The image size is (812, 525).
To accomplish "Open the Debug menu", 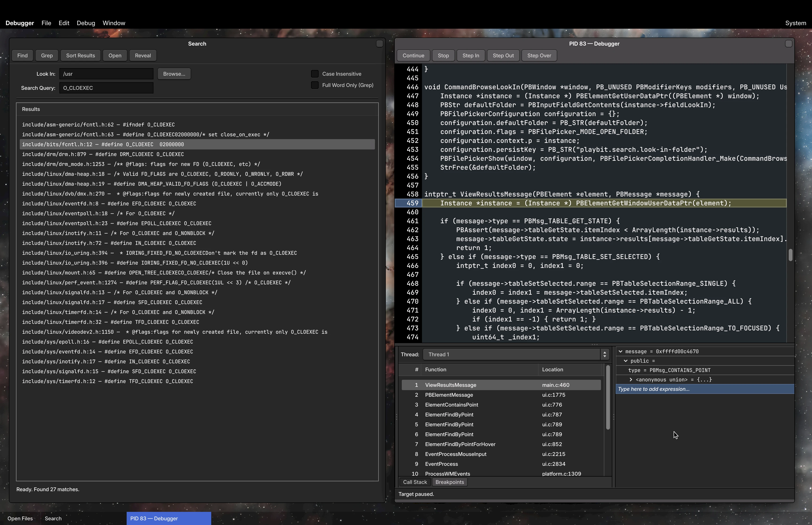I will click(86, 23).
